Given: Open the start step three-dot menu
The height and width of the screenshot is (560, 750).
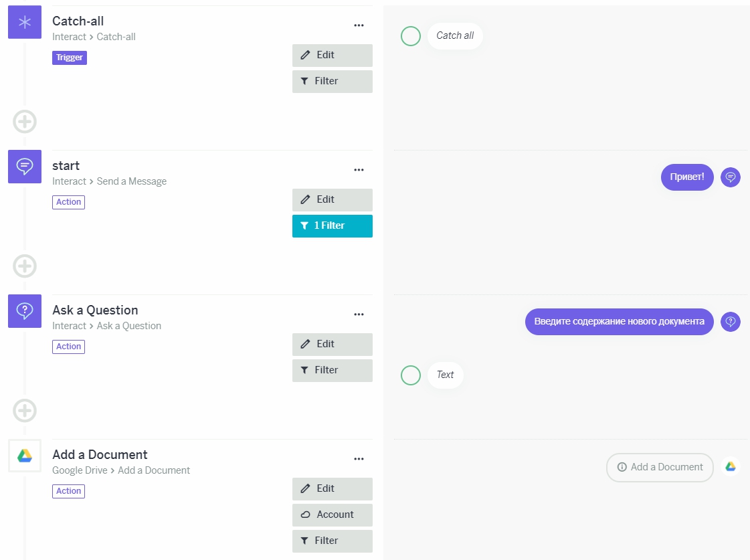Looking at the screenshot, I should (359, 170).
